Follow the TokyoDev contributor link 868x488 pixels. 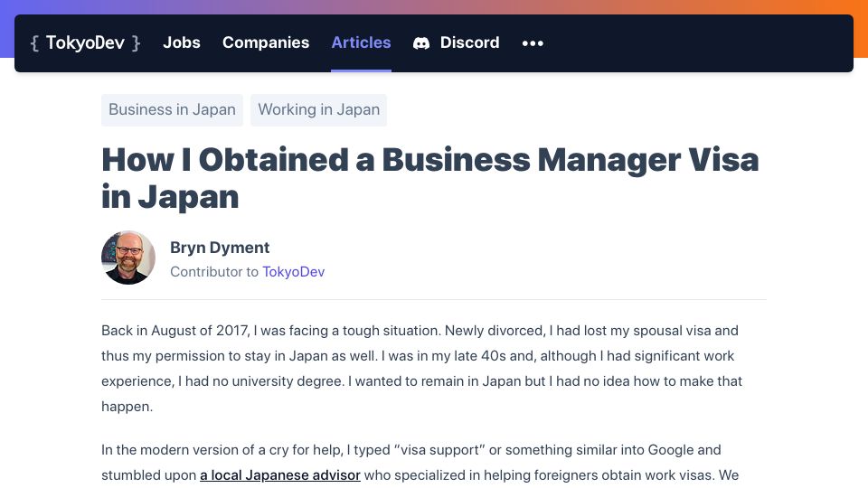click(293, 272)
